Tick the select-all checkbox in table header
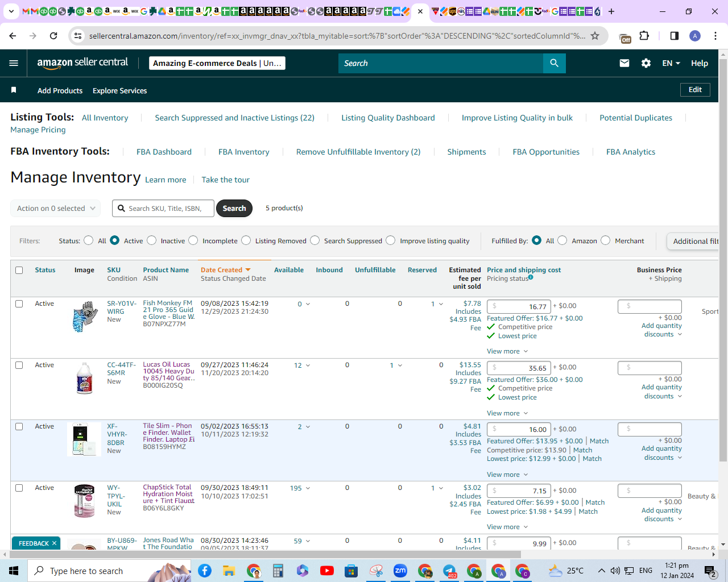728x582 pixels. [19, 270]
